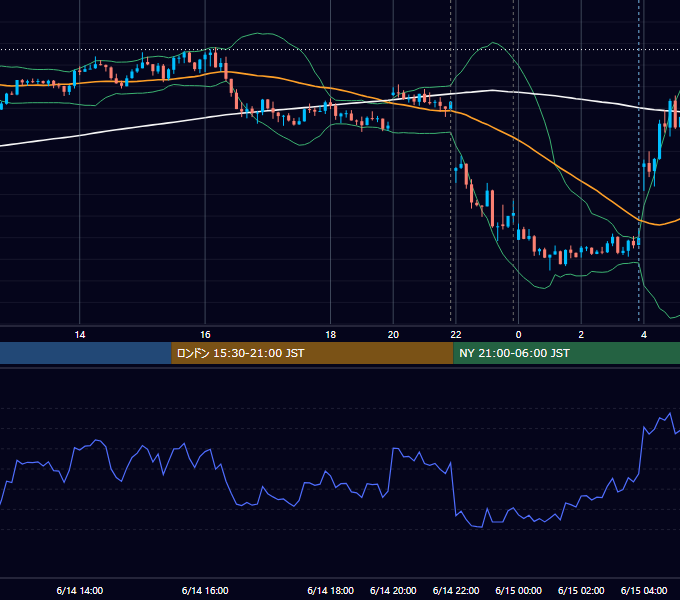Screen dimensions: 680x600
Task: Click the 6/14 20:00 date label
Action: [x=393, y=590]
